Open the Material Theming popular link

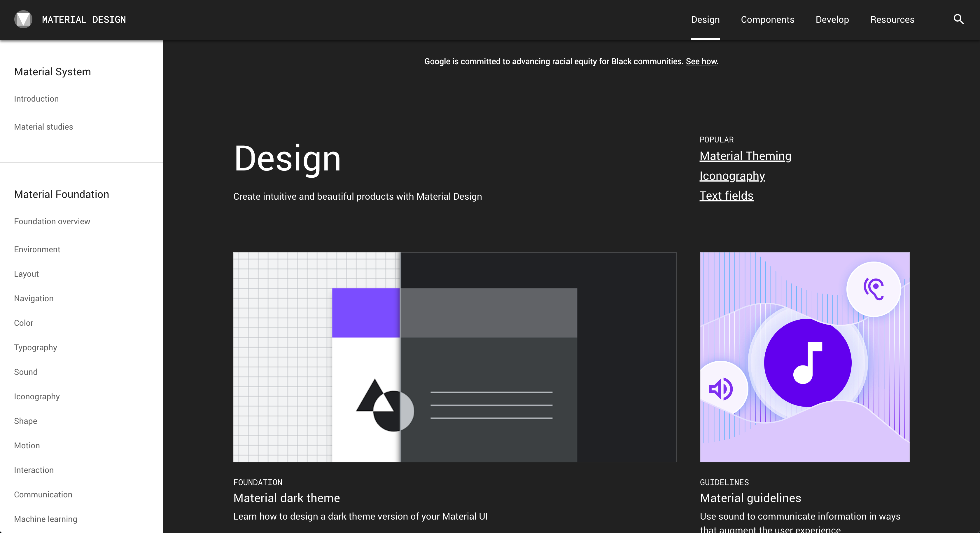(x=745, y=156)
